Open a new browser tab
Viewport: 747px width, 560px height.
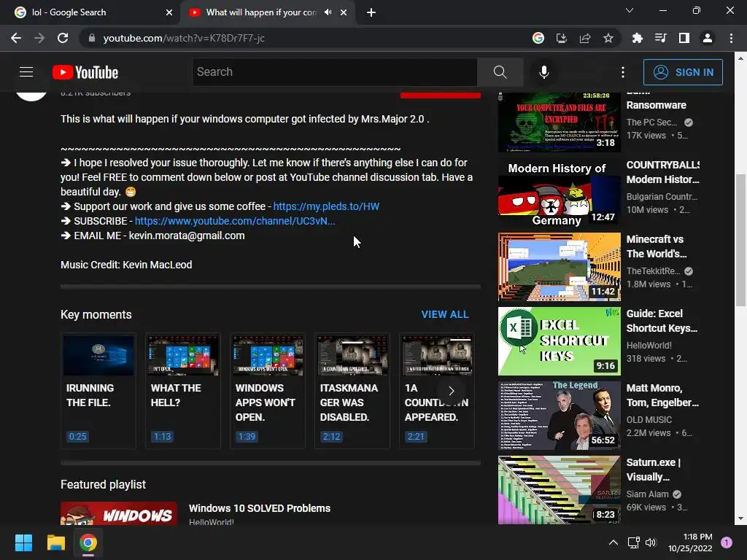[x=371, y=12]
